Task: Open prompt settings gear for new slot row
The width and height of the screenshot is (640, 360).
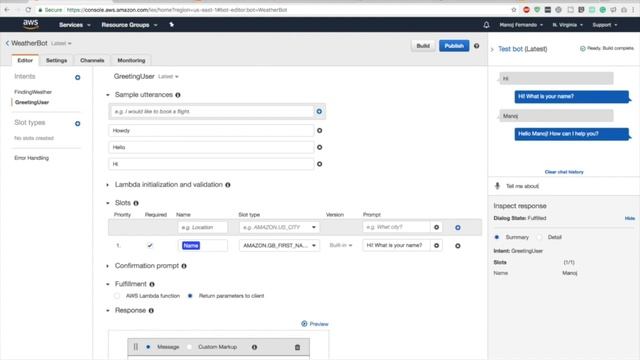Action: coord(436,227)
